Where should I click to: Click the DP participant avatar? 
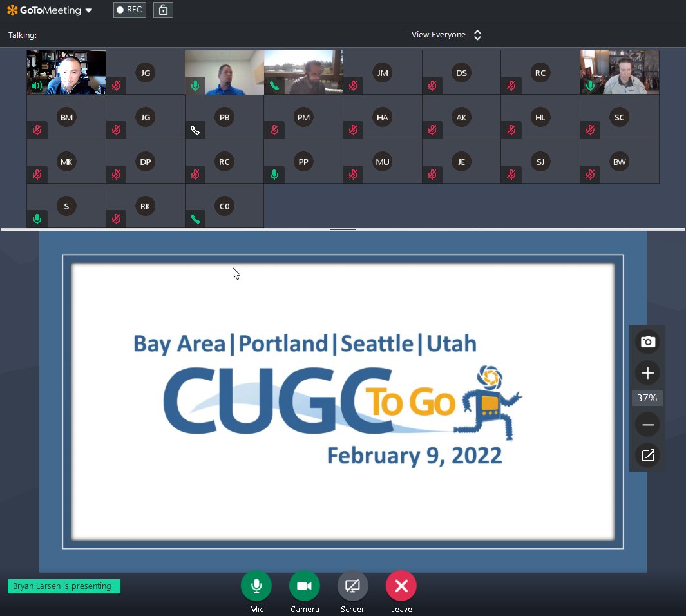pos(145,162)
